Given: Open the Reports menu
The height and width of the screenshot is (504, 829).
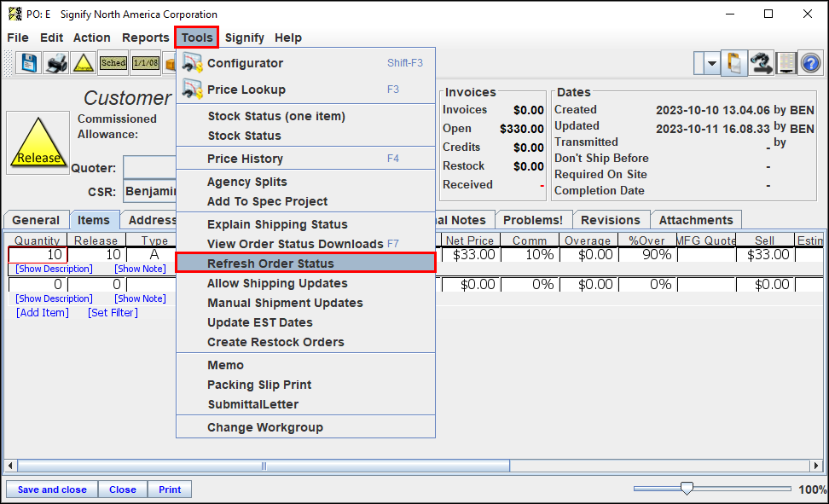Looking at the screenshot, I should point(145,38).
